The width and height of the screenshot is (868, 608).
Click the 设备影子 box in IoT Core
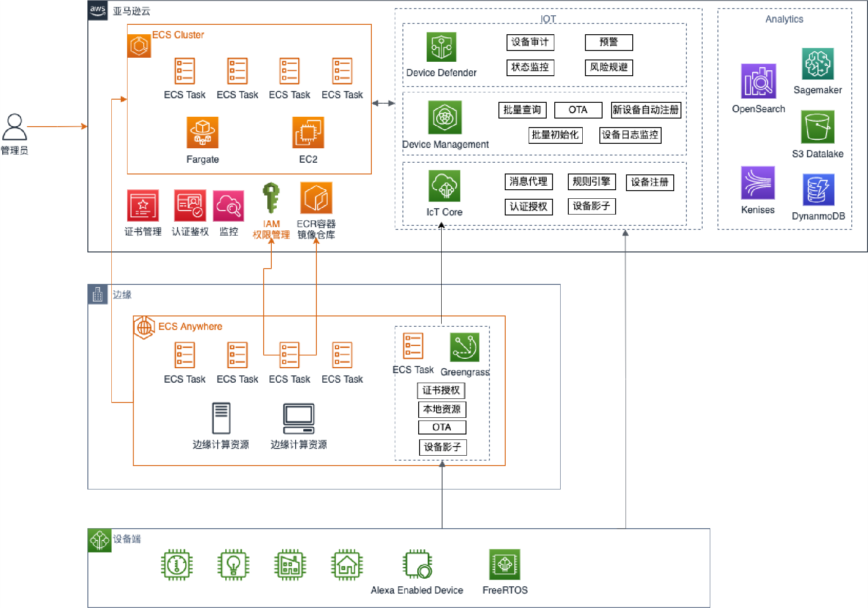coord(591,206)
